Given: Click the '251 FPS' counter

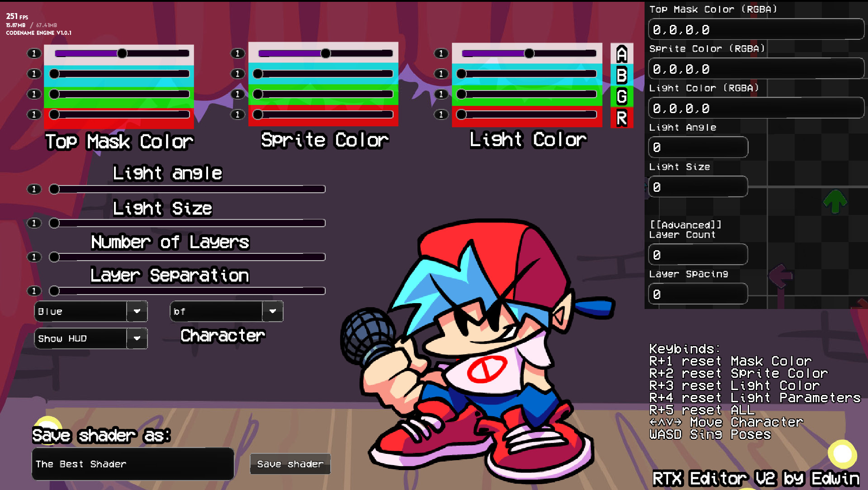Looking at the screenshot, I should pos(17,17).
